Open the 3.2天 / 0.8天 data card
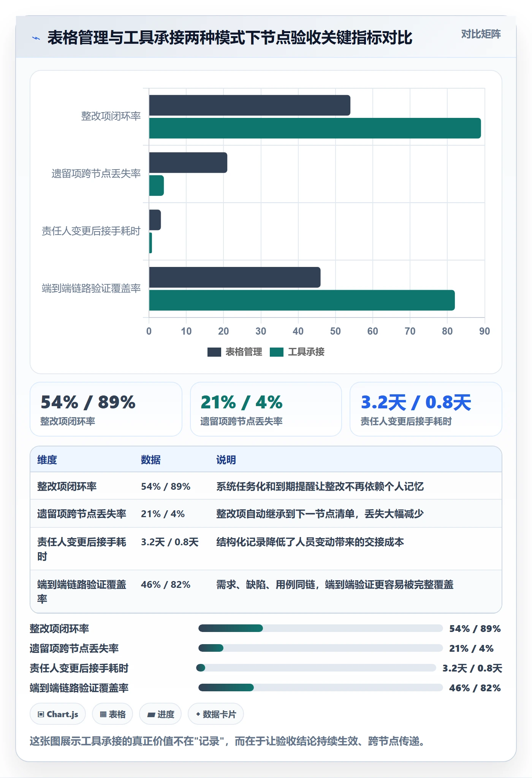This screenshot has height=778, width=532. (x=426, y=409)
